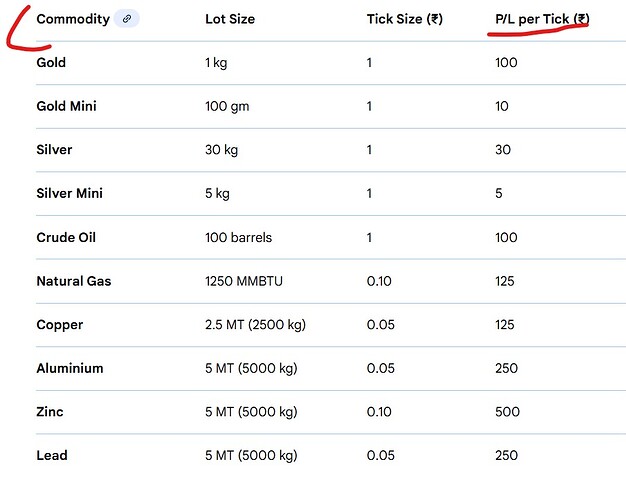Select the Gold Mini row label
This screenshot has width=626, height=500.
pyautogui.click(x=67, y=106)
